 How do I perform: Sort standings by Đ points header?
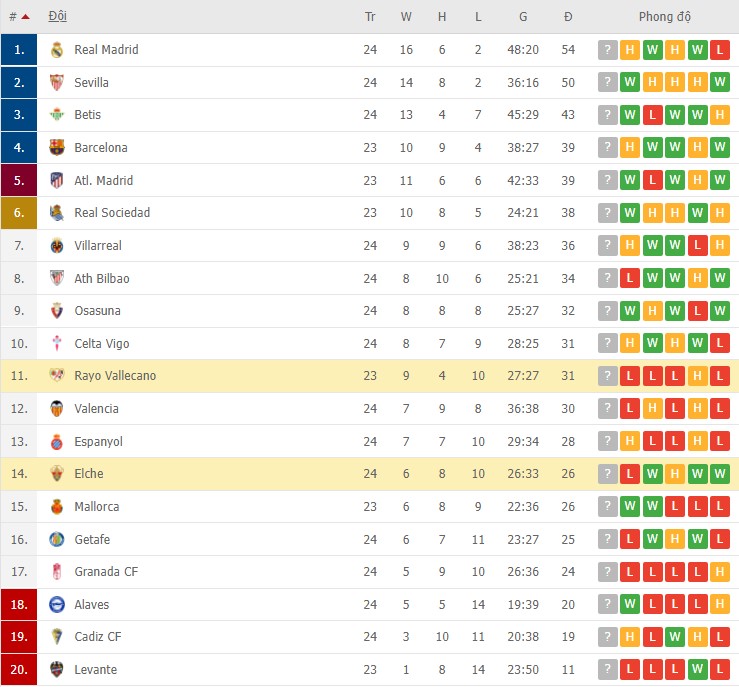tap(568, 17)
